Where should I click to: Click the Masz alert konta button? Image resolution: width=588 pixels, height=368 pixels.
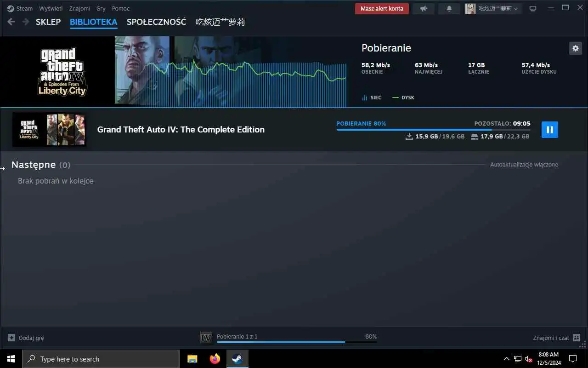coord(382,8)
